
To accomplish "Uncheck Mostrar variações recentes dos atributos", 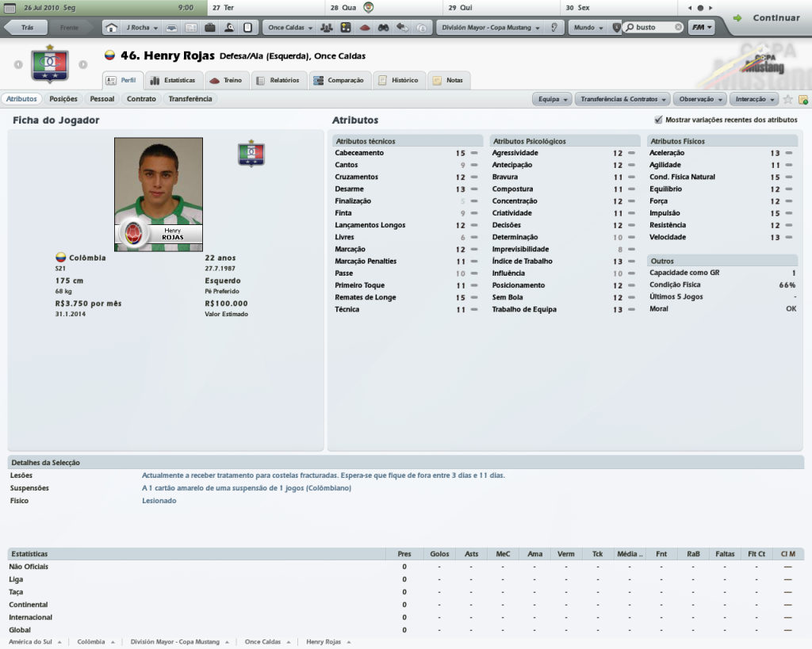I will pyautogui.click(x=658, y=120).
